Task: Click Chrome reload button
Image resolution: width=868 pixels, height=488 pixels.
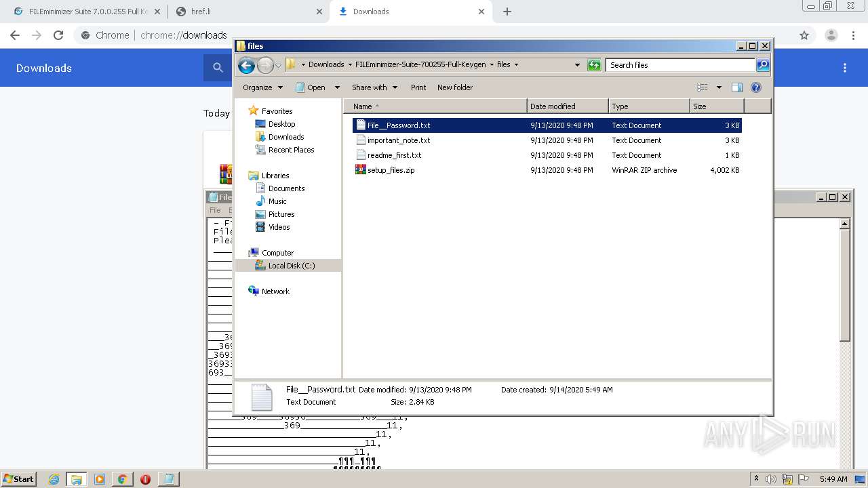Action: tap(58, 35)
